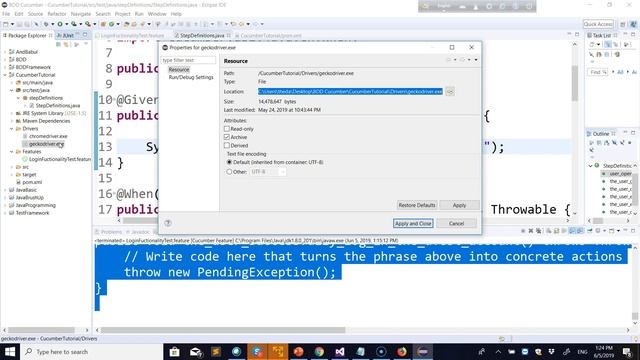
Task: Open the Java perspective icon near Quick Access
Action: tap(633, 24)
